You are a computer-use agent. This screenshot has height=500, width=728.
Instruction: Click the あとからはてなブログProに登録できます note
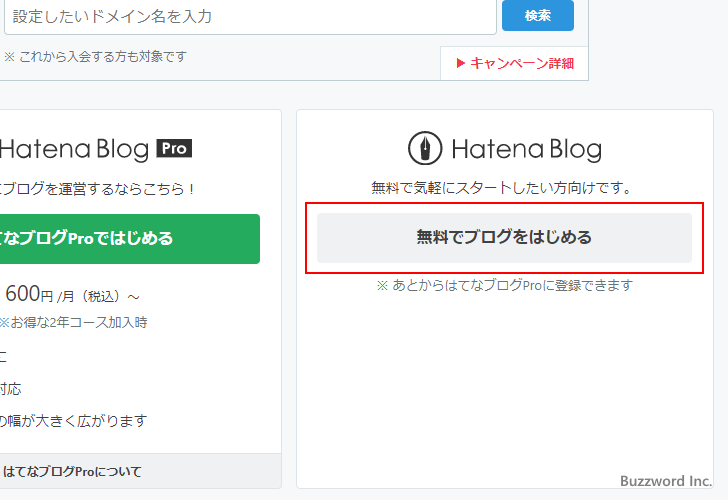point(505,285)
